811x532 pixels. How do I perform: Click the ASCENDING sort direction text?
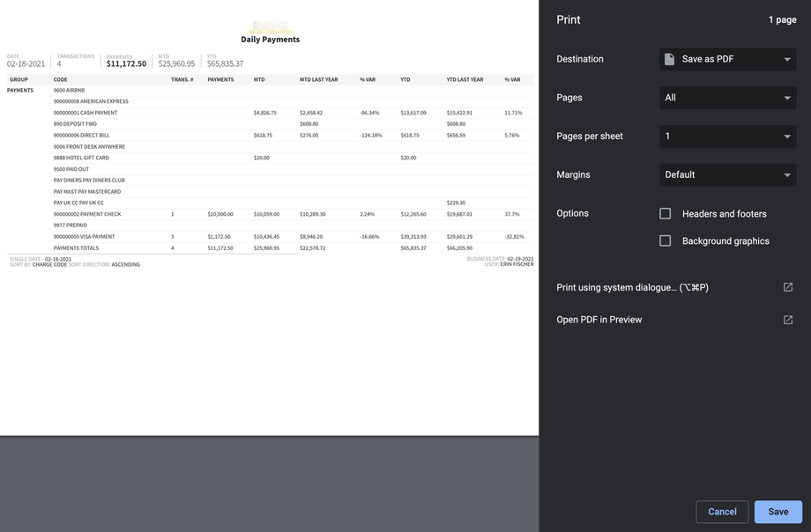(126, 265)
